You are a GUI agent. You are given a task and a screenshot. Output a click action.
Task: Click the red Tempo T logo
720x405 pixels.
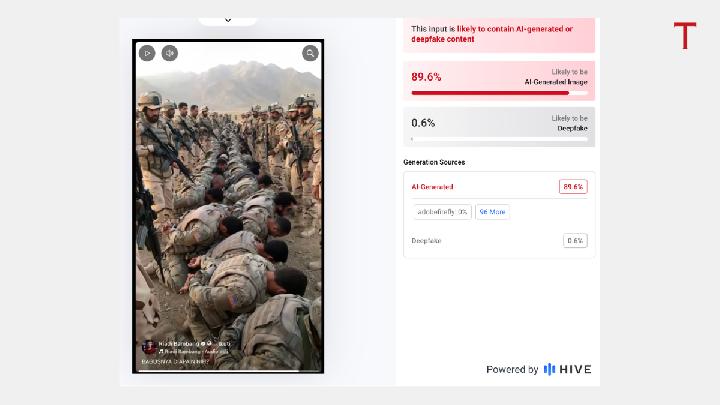click(x=684, y=36)
